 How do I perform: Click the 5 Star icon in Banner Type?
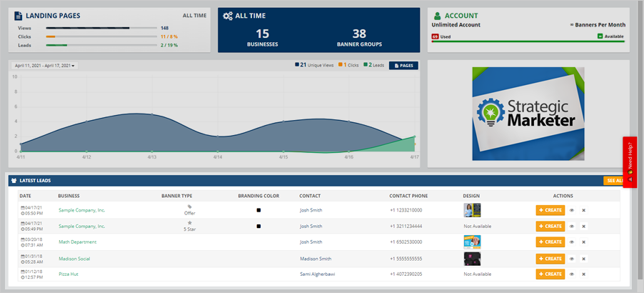[189, 222]
